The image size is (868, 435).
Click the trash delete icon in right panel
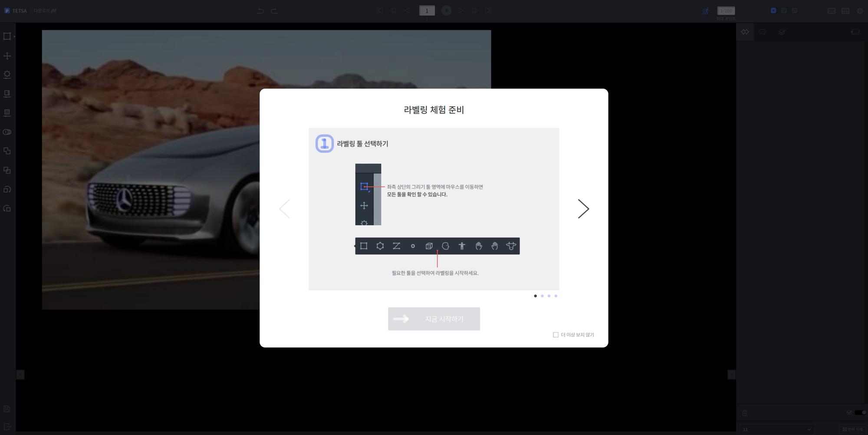745,413
